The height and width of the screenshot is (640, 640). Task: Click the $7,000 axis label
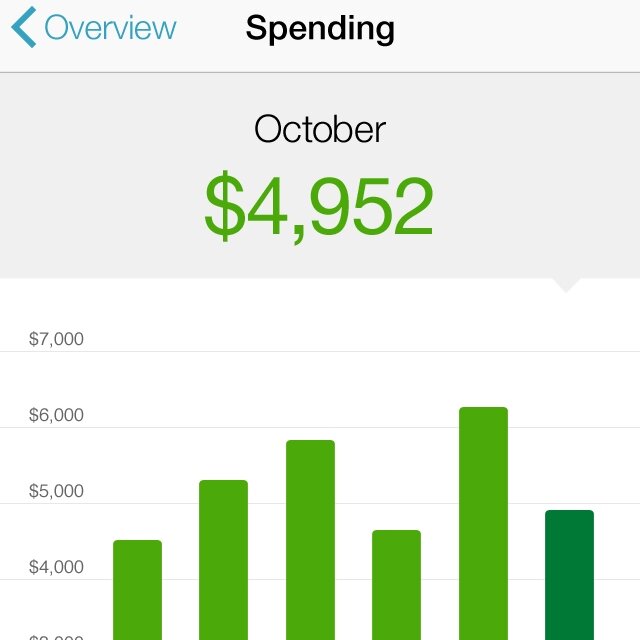tap(56, 339)
